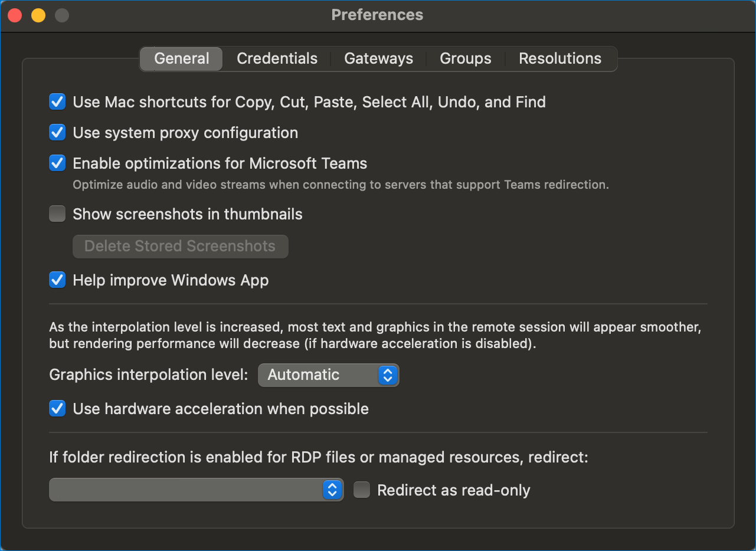Click the Delete Stored Screenshots button
The height and width of the screenshot is (551, 756).
pos(180,246)
